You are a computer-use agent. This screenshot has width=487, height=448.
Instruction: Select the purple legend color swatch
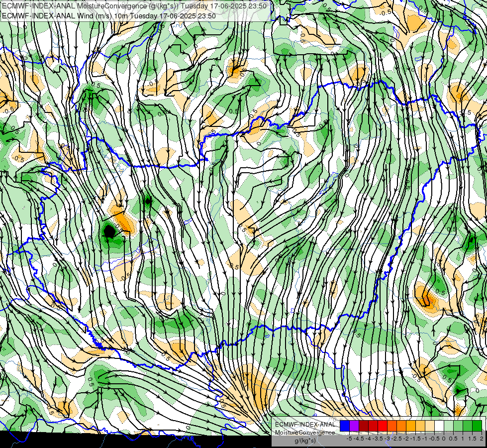coord(354,426)
